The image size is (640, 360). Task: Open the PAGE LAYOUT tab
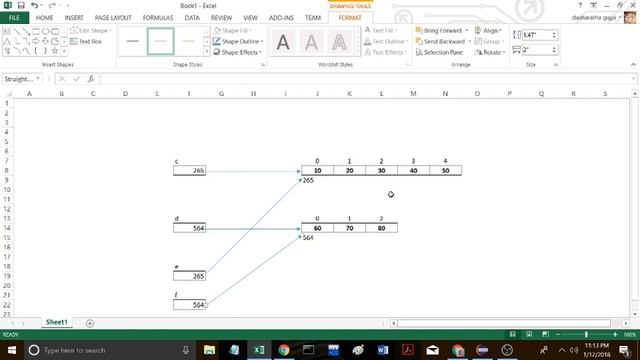click(113, 18)
